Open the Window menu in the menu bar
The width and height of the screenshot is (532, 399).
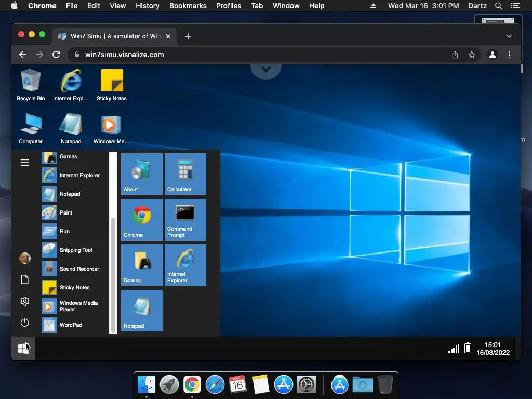286,6
